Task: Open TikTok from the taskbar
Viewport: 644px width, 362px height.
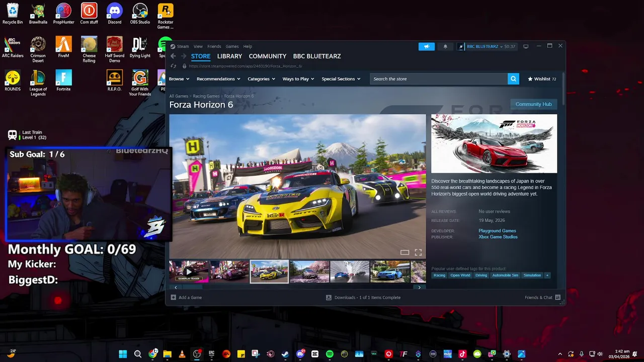Action: 462,354
